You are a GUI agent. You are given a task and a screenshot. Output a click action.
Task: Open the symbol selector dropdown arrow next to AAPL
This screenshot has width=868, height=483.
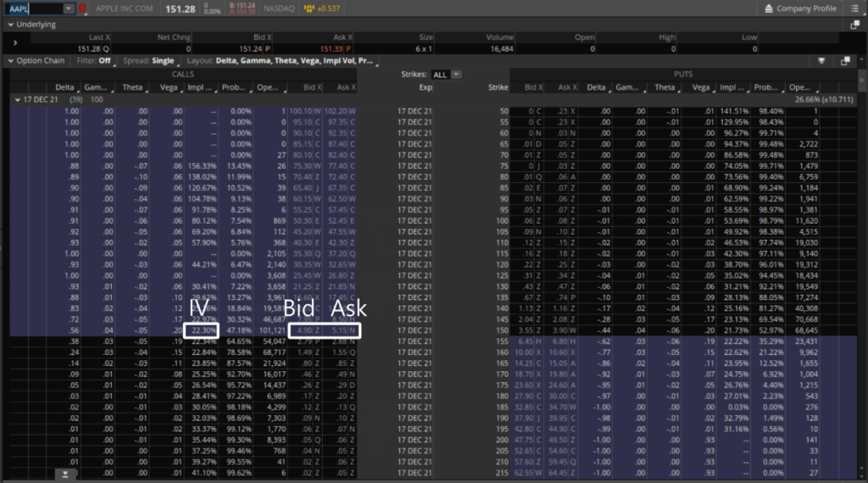click(x=69, y=8)
